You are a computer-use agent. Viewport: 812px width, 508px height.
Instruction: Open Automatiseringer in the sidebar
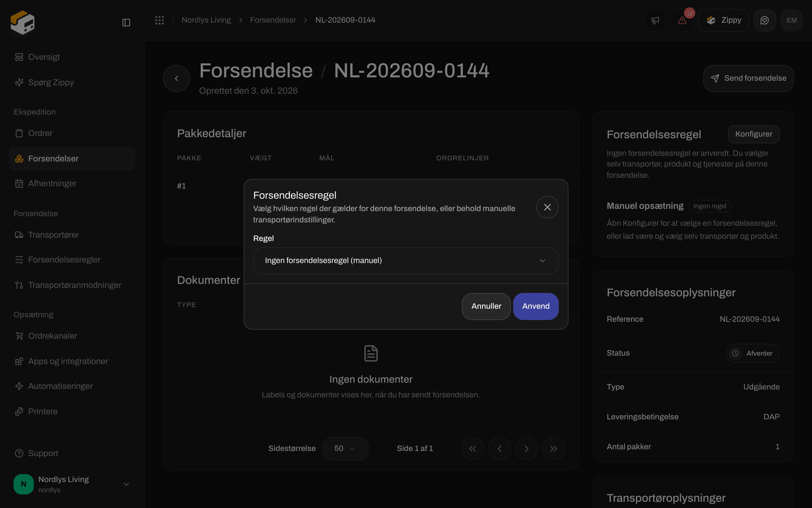(72, 386)
